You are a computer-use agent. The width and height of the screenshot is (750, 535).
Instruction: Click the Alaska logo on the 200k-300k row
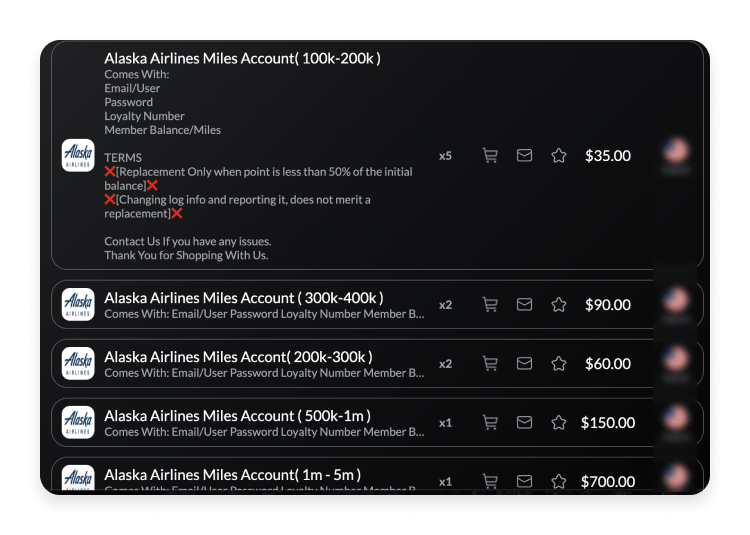tap(78, 363)
